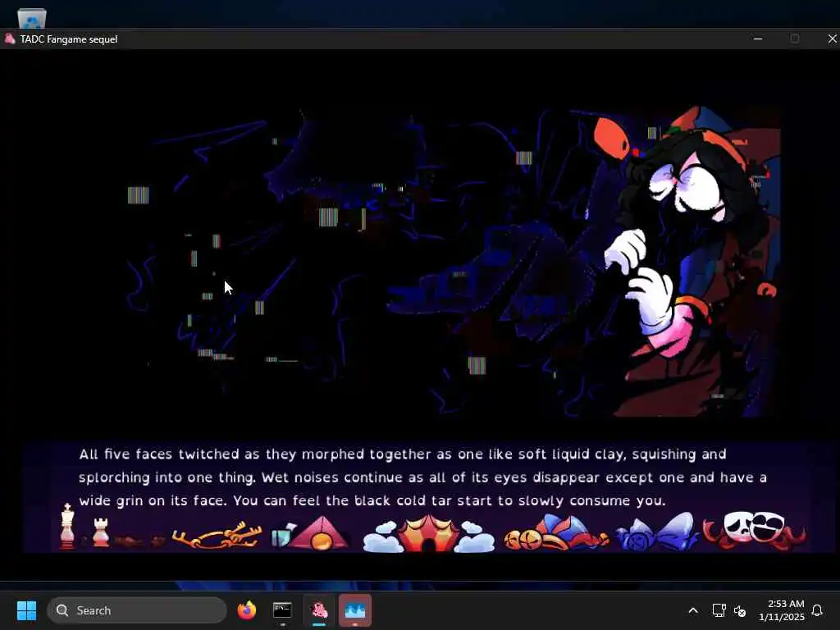The width and height of the screenshot is (840, 630).
Task: Click the circus tent with clouds
Action: [x=428, y=533]
